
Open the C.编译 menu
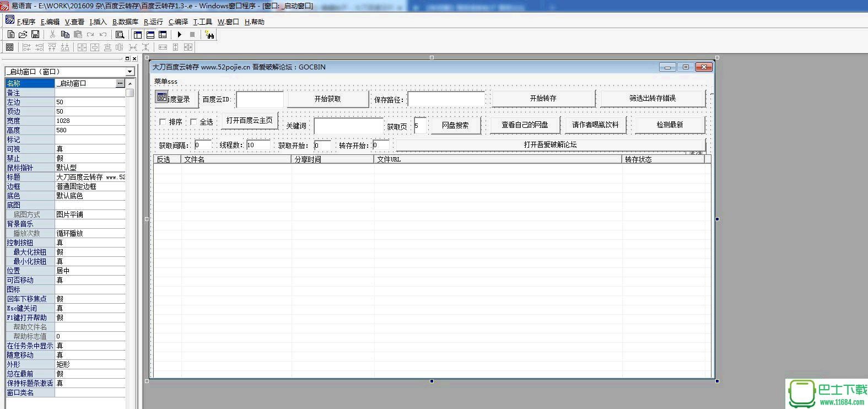[x=178, y=22]
